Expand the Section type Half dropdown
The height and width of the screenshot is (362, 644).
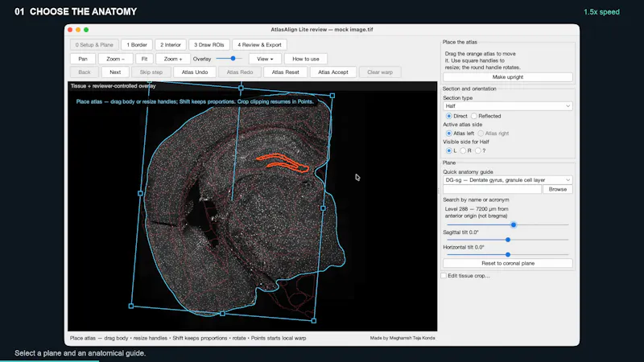click(508, 106)
